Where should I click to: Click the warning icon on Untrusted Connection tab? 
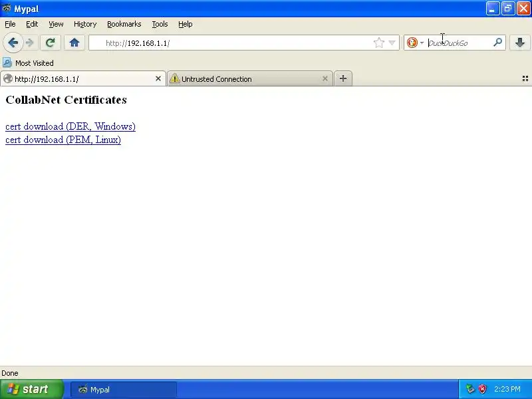click(174, 78)
